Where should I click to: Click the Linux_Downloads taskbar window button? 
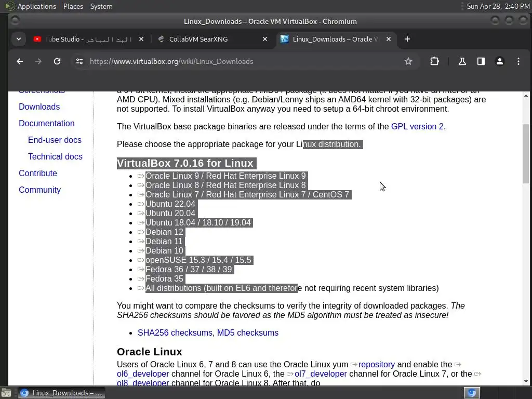pyautogui.click(x=61, y=393)
